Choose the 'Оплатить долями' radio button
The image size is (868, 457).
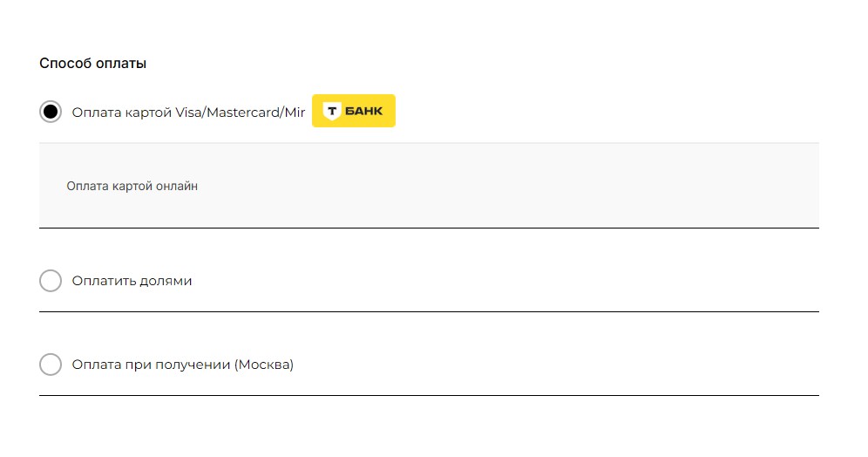point(51,281)
